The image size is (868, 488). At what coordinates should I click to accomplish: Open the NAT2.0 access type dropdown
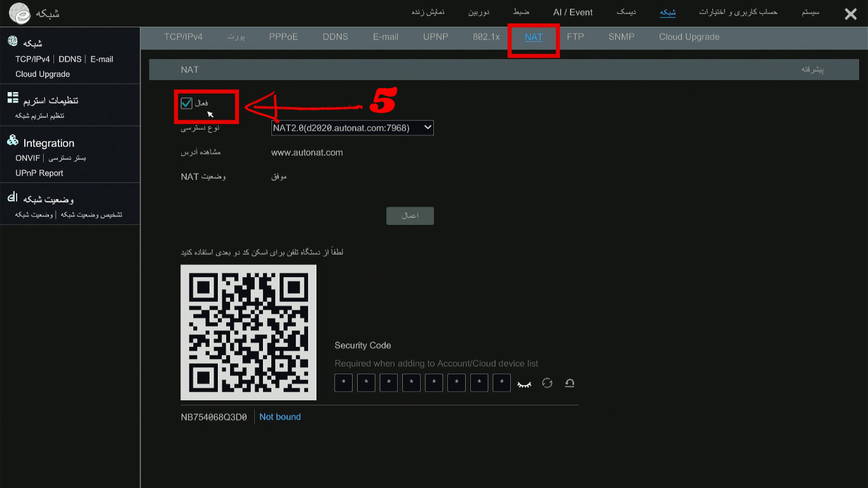point(353,128)
